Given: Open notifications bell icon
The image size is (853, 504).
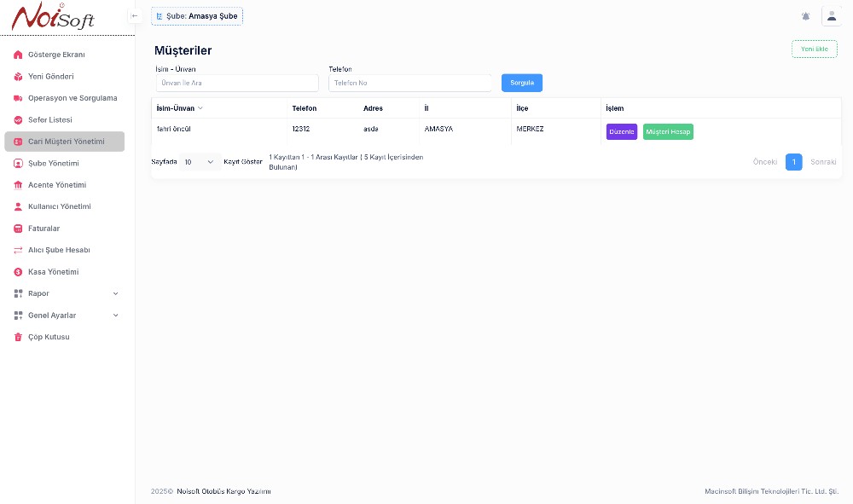Looking at the screenshot, I should tap(806, 16).
